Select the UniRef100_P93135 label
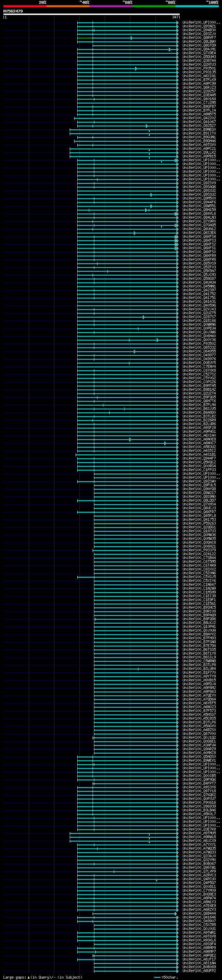Viewport: 222px width, 980px height. pyautogui.click(x=199, y=72)
